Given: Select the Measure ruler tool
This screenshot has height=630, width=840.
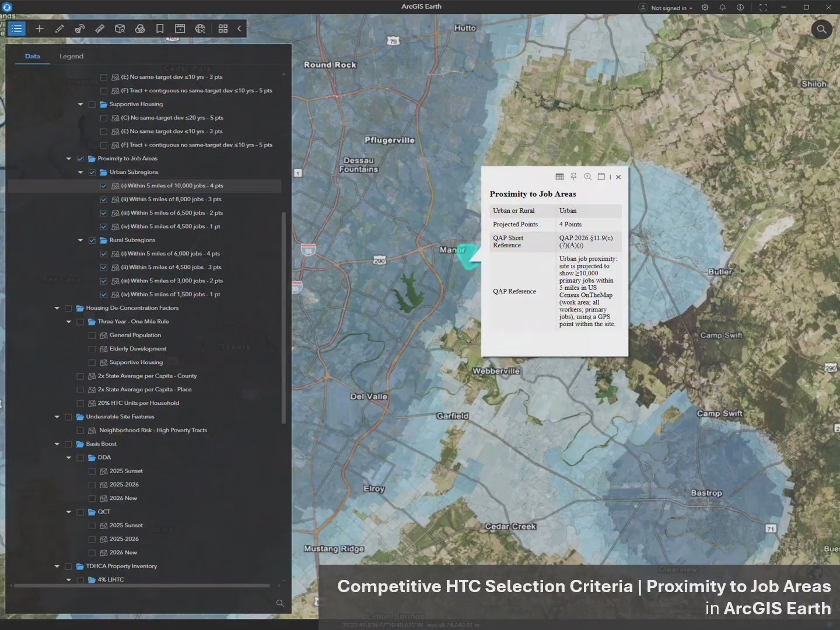Looking at the screenshot, I should tap(100, 29).
